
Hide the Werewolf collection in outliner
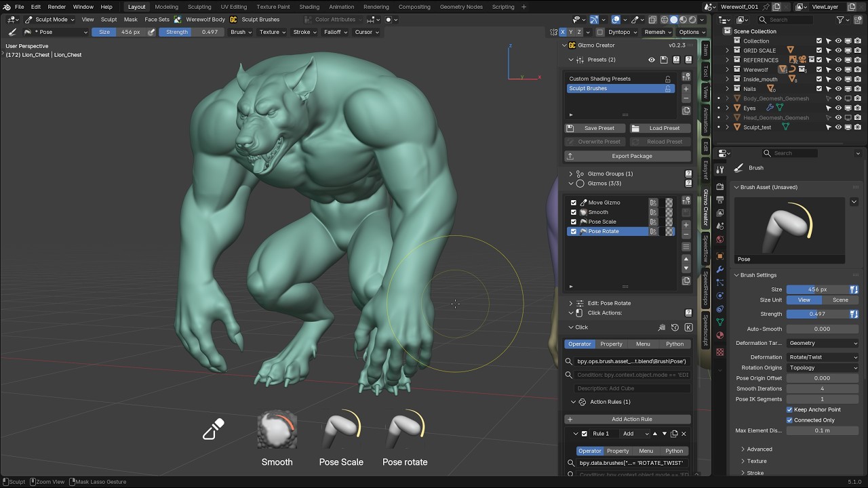838,69
